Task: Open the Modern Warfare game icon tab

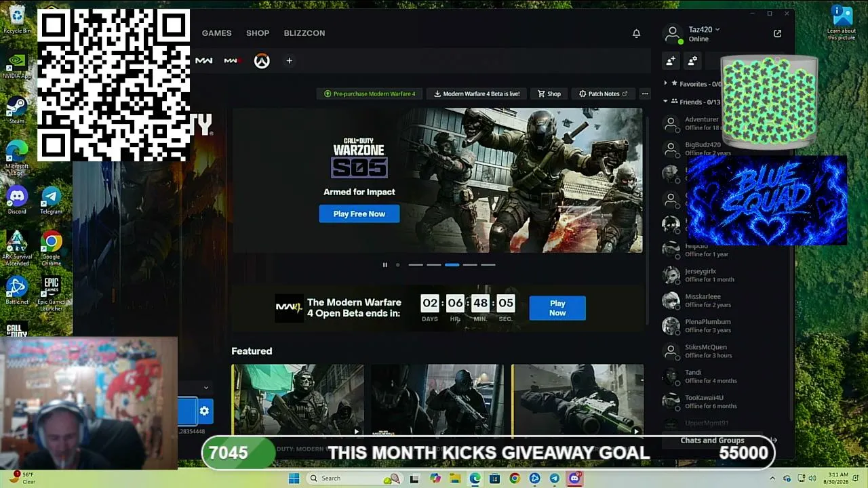Action: (x=203, y=61)
